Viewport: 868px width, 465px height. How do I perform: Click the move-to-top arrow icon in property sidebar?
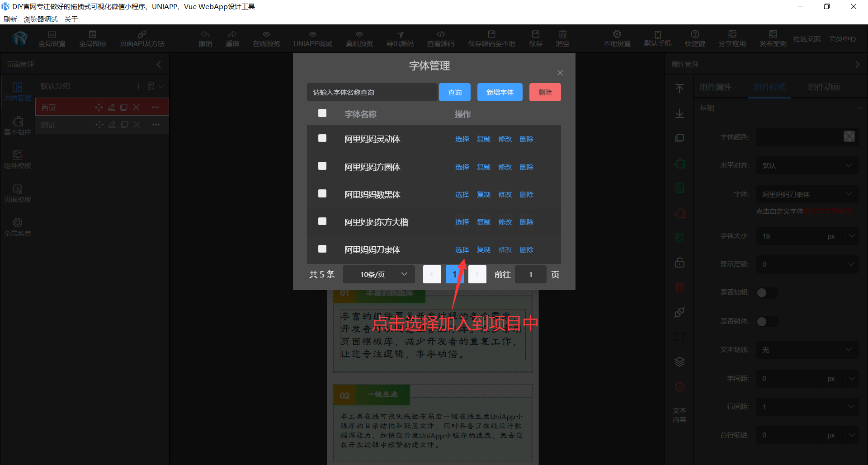tap(679, 89)
